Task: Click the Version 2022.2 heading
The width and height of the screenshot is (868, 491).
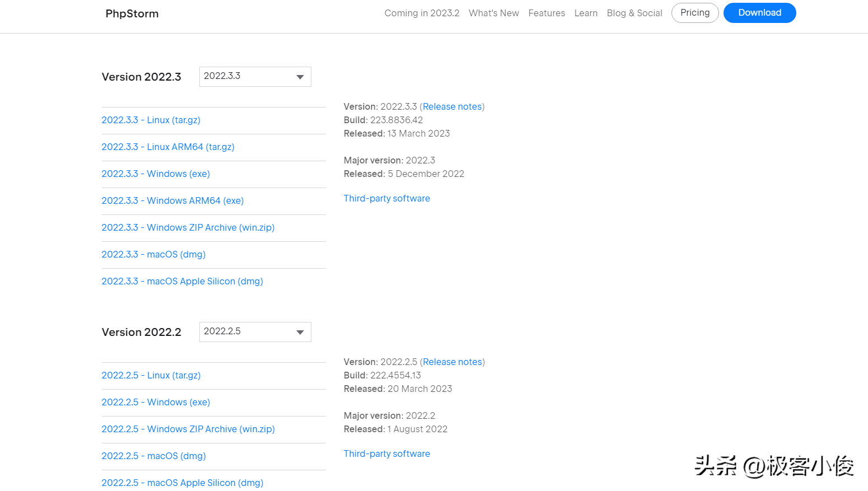Action: tap(142, 332)
